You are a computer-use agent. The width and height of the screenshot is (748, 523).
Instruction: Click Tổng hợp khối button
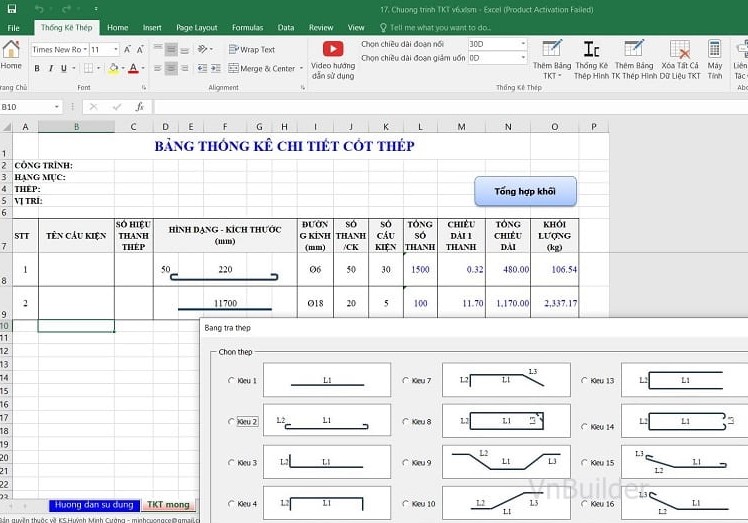tap(525, 191)
